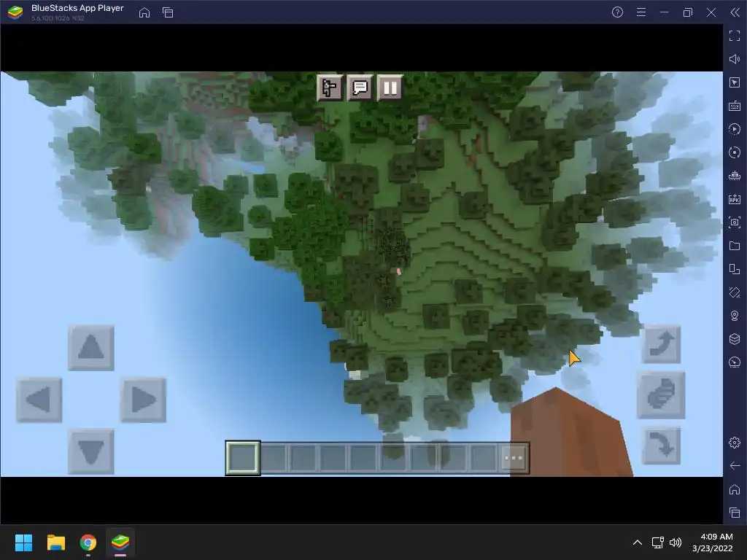Open the multi-window tabs icon in title bar
The width and height of the screenshot is (747, 560).
click(168, 12)
